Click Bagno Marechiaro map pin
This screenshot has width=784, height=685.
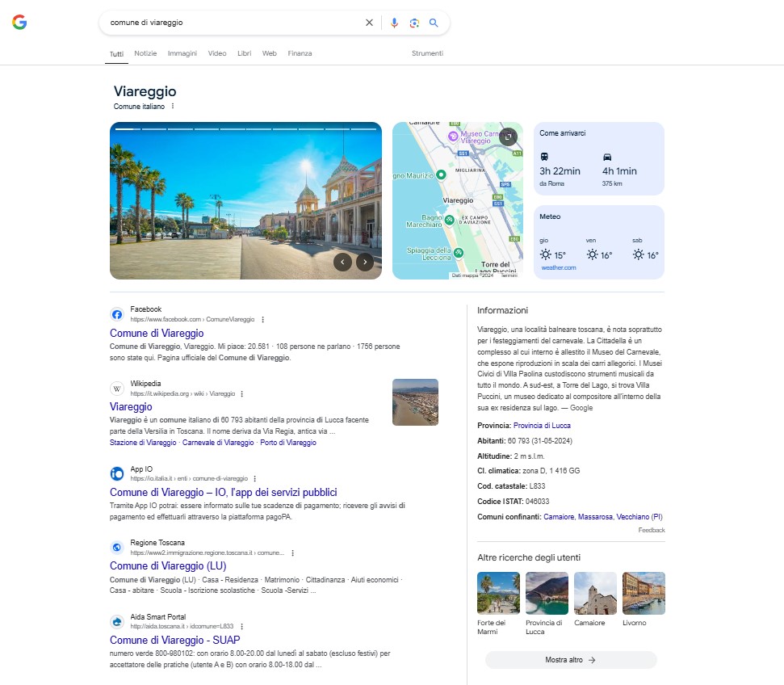pos(450,220)
